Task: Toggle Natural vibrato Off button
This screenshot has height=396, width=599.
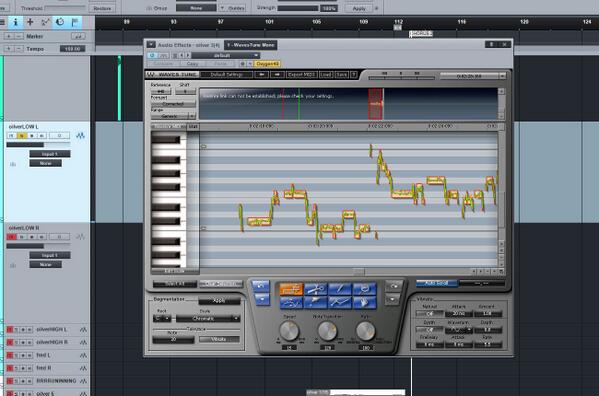Action: (x=430, y=314)
